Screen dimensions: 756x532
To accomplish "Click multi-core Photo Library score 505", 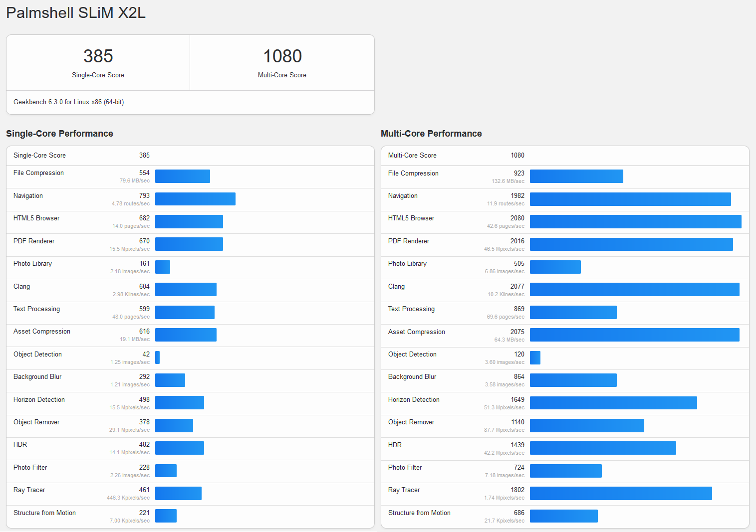I will (x=519, y=263).
